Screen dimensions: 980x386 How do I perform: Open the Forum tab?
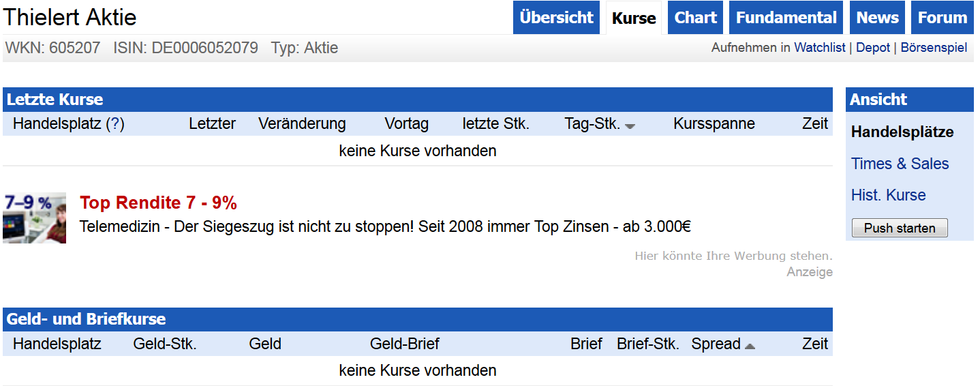tap(942, 18)
